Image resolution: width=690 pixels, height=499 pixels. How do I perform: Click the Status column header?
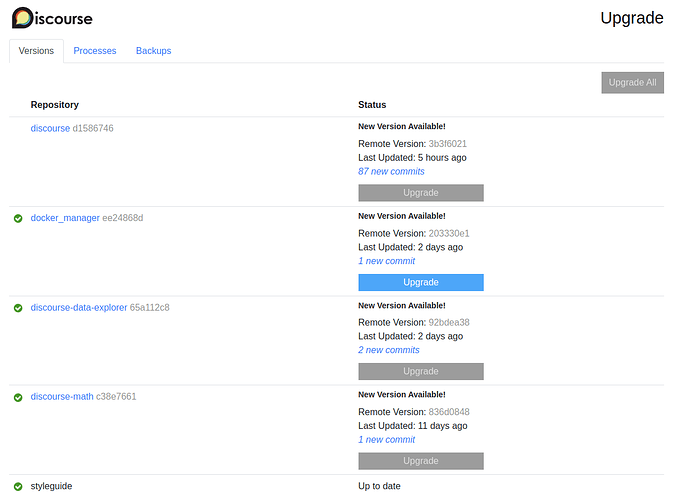click(372, 105)
